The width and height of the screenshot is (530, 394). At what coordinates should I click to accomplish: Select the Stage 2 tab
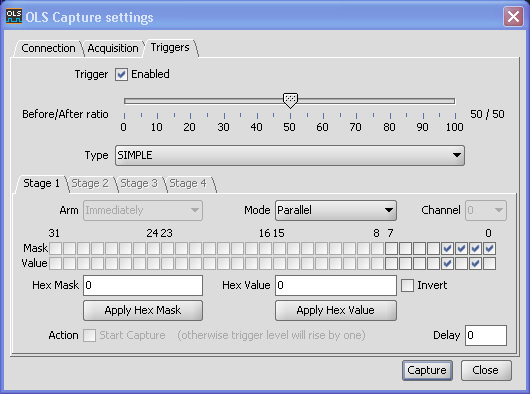coord(90,183)
